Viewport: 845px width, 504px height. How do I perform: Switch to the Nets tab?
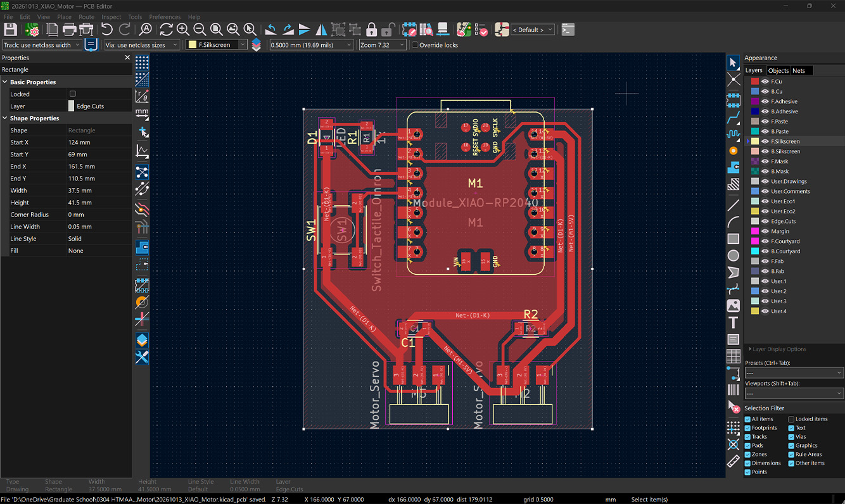(799, 70)
